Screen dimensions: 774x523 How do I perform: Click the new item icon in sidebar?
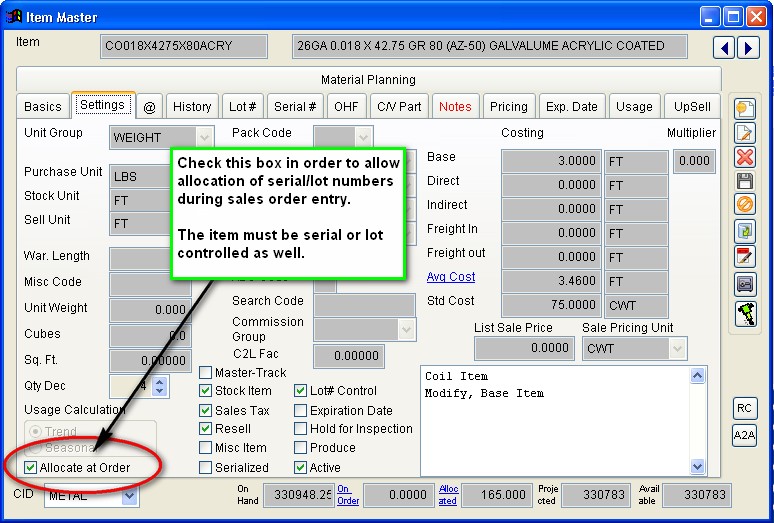pyautogui.click(x=744, y=109)
